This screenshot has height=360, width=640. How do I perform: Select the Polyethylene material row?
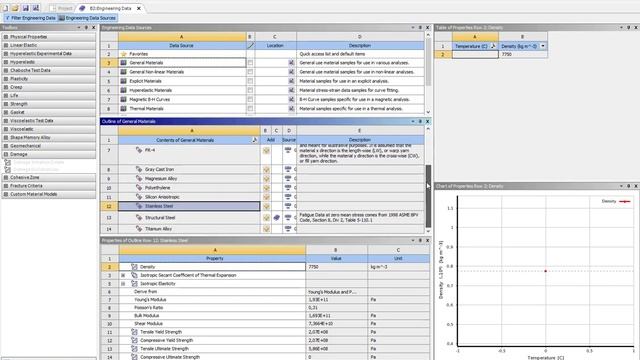[189, 188]
